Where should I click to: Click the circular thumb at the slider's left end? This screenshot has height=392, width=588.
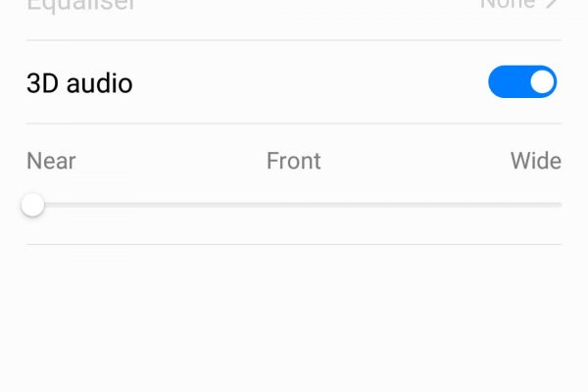click(x=33, y=205)
